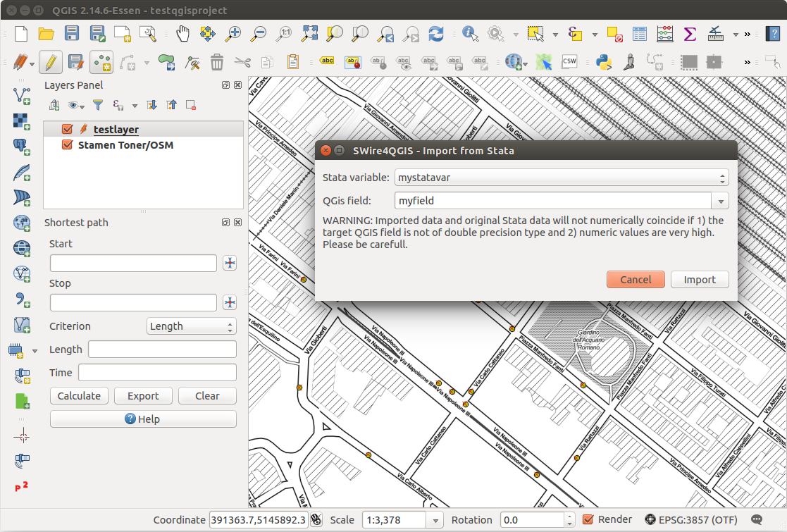
Task: Select the Pan Map hand tool
Action: [182, 34]
